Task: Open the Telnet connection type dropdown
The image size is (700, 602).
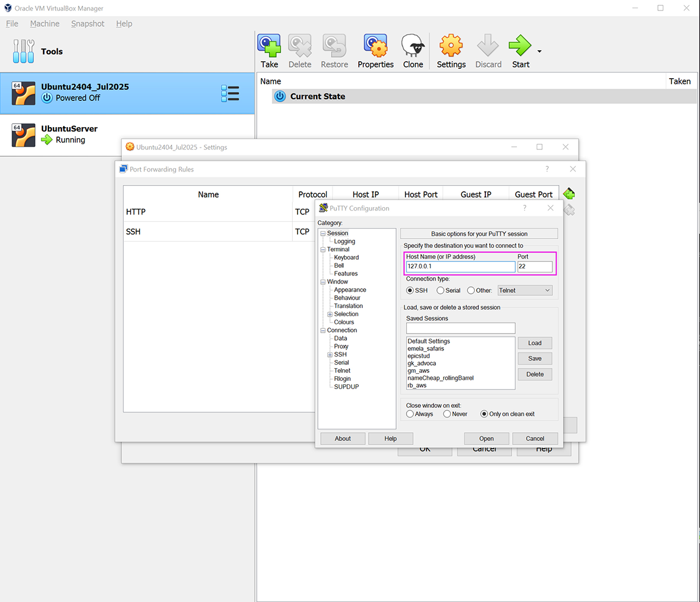Action: pos(525,290)
